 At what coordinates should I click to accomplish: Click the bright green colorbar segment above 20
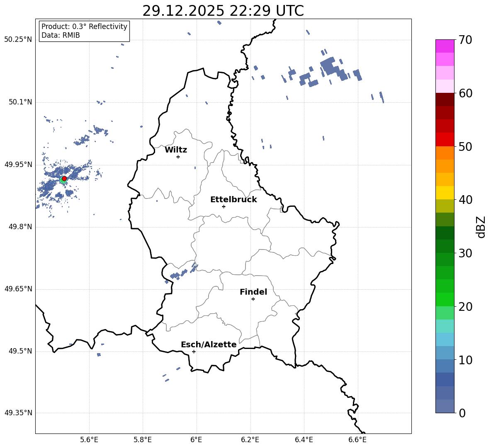click(445, 300)
